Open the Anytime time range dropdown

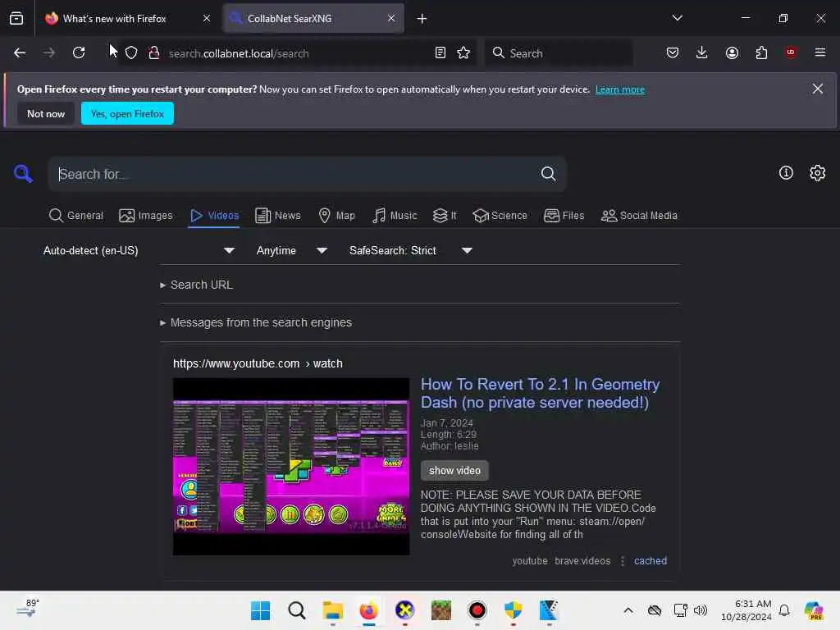(x=291, y=251)
